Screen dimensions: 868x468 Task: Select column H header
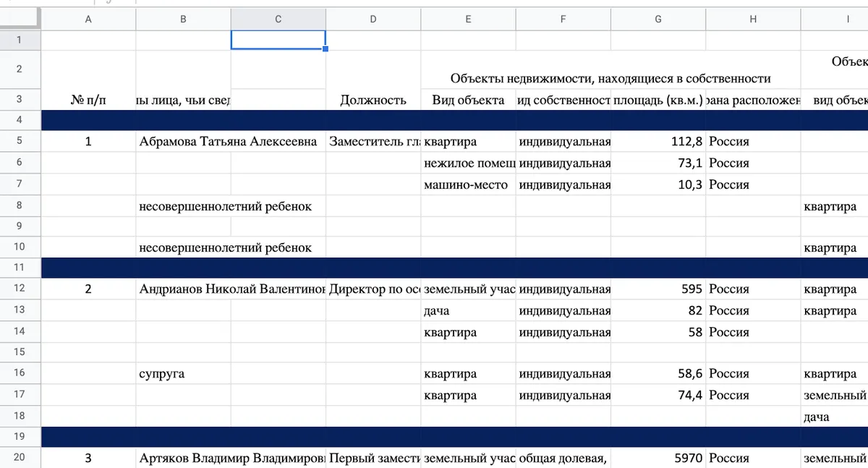753,20
